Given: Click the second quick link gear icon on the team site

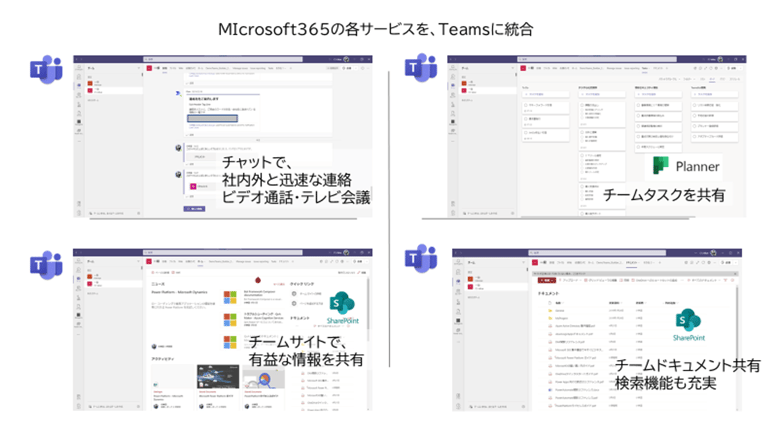Looking at the screenshot, I should pos(294,303).
